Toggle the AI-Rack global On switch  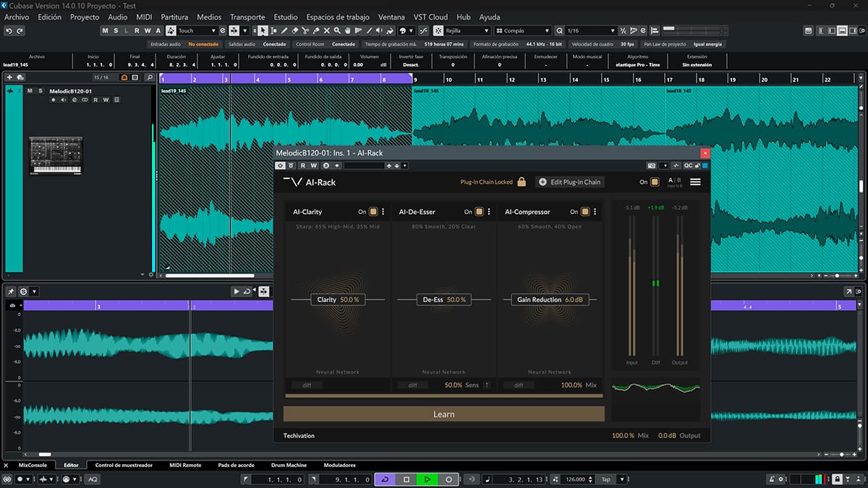pyautogui.click(x=655, y=182)
